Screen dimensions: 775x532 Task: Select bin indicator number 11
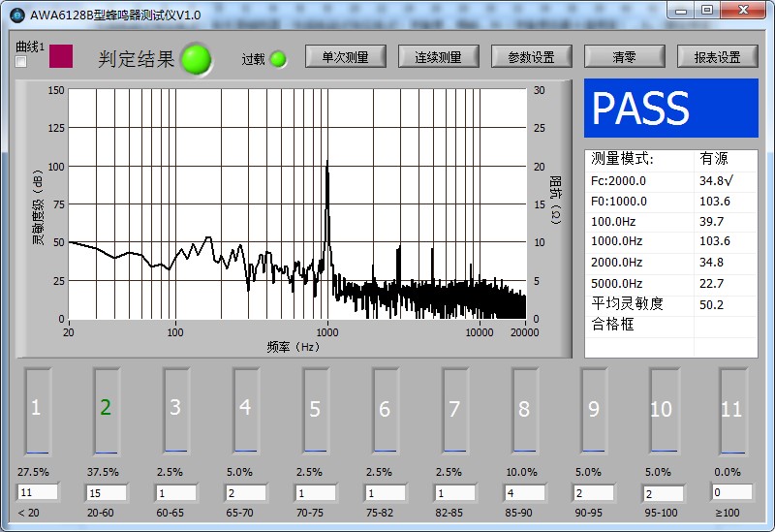pos(731,410)
